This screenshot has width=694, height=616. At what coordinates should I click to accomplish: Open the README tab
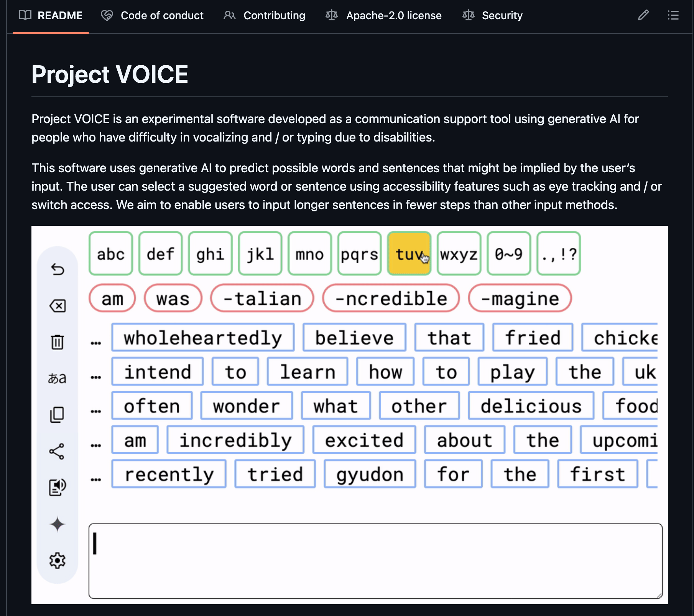51,15
